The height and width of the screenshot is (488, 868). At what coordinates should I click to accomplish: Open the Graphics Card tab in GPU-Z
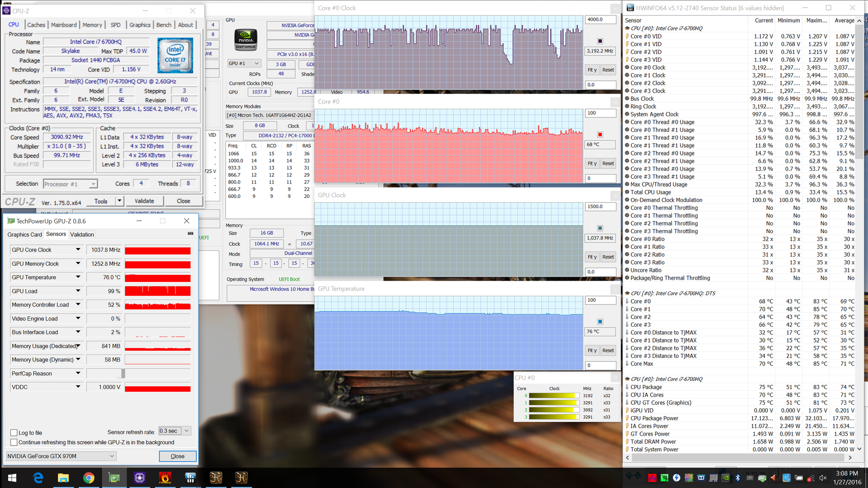(24, 235)
